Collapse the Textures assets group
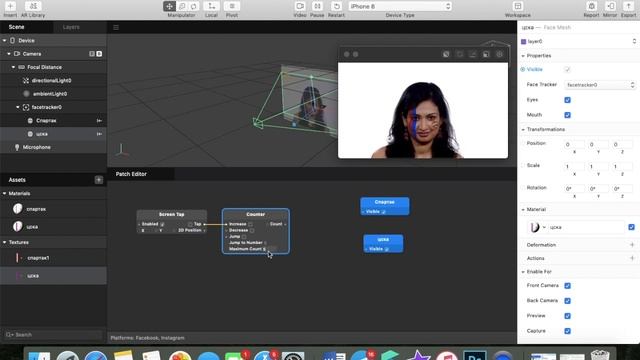640x360 pixels. click(4, 242)
